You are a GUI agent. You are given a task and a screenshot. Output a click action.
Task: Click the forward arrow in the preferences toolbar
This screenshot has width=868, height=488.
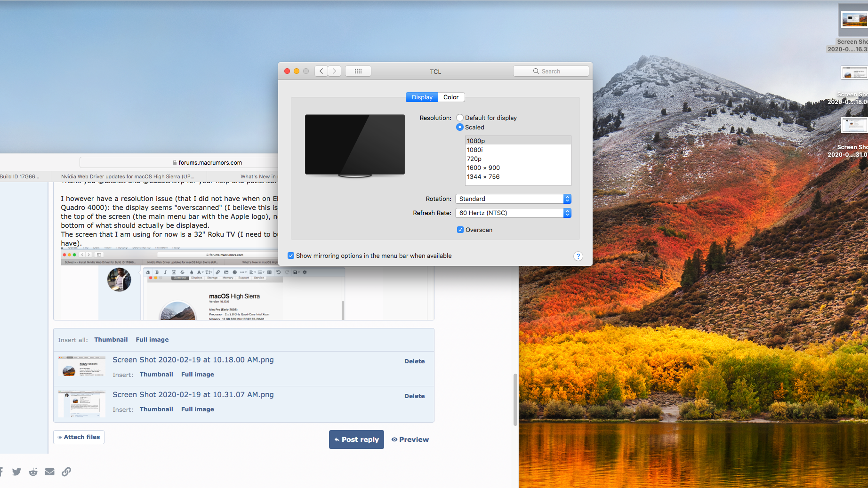tap(335, 71)
